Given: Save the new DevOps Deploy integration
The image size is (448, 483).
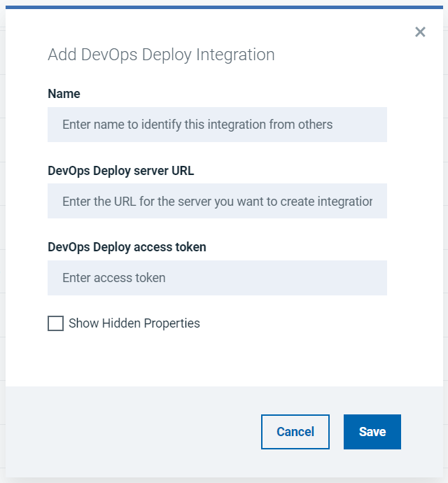Looking at the screenshot, I should click(372, 432).
